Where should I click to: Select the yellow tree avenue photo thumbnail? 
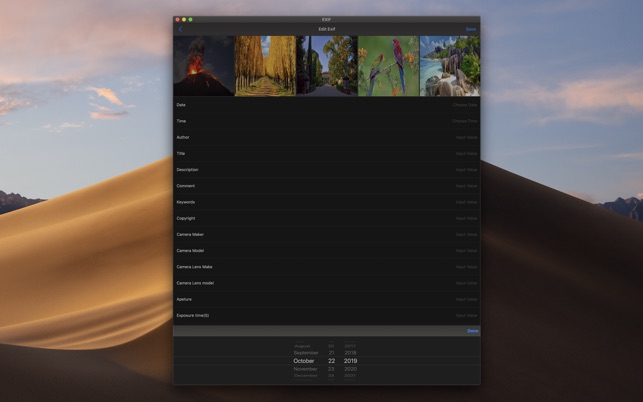(265, 66)
